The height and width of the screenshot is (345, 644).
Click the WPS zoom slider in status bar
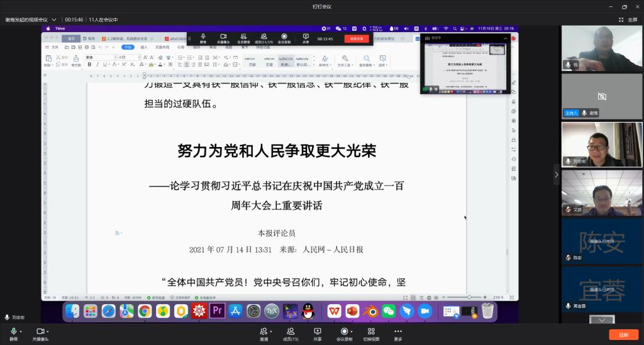coord(469,297)
